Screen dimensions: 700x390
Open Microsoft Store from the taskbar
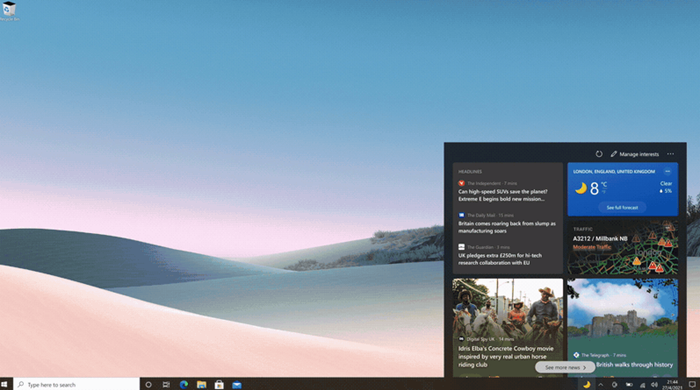click(219, 384)
